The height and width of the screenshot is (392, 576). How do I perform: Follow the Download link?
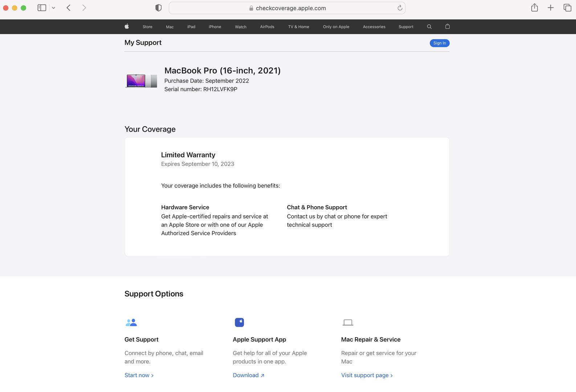249,375
